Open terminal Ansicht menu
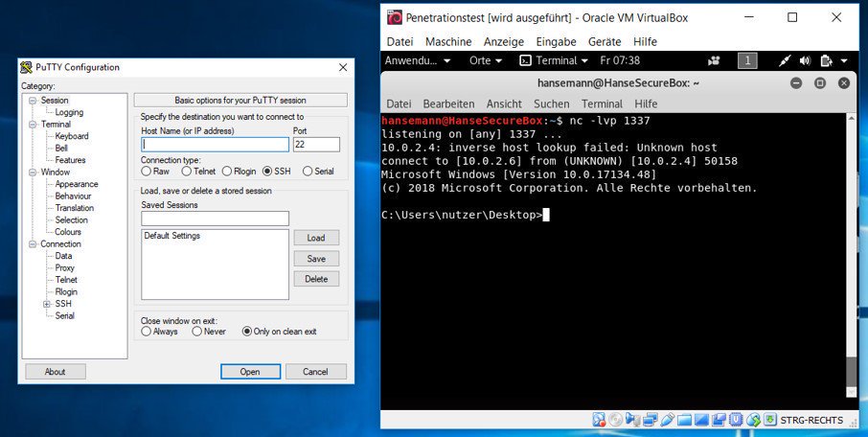868x437 pixels. 504,104
